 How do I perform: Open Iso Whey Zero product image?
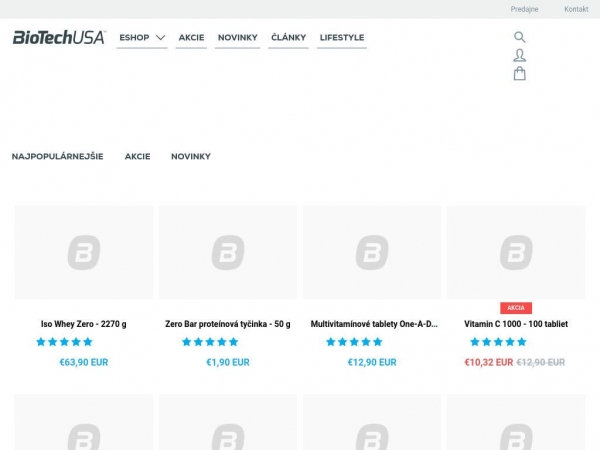pyautogui.click(x=84, y=253)
